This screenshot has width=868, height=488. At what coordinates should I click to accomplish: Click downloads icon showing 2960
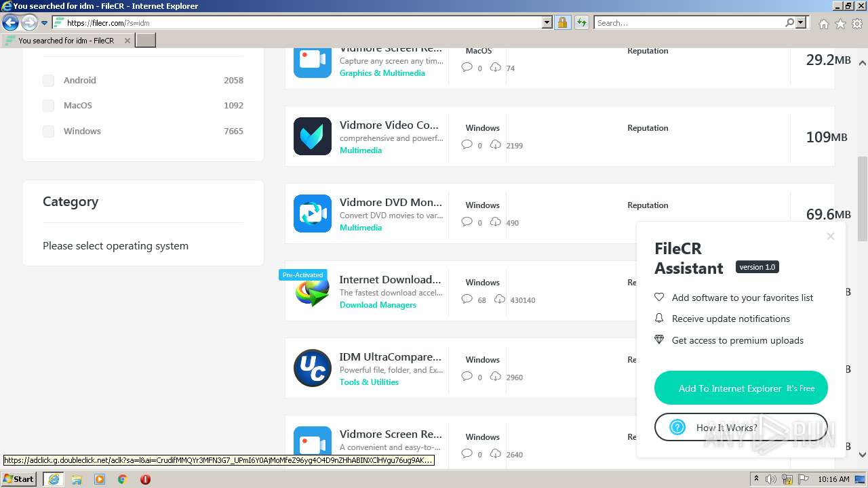point(496,376)
